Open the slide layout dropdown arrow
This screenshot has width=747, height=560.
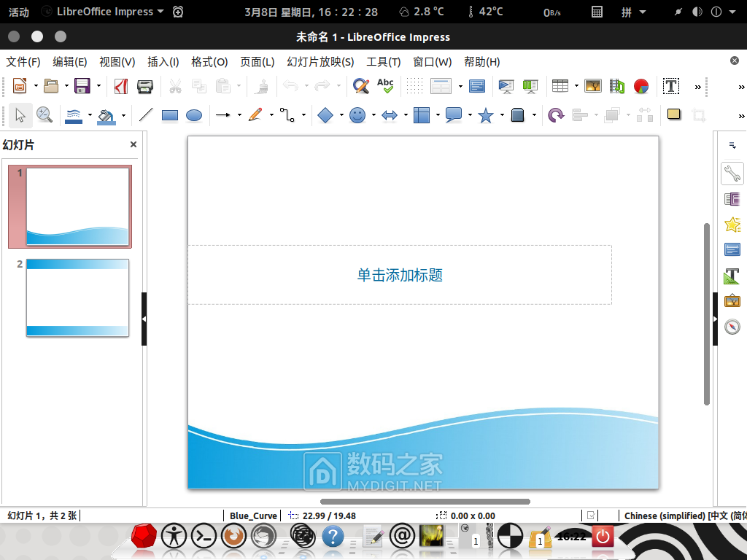(x=460, y=86)
